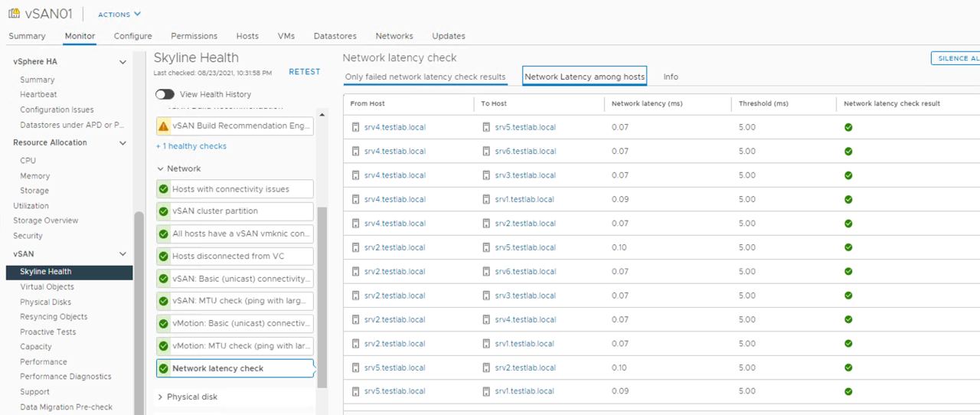The height and width of the screenshot is (415, 980).
Task: Collapse the vSphere HA section
Action: tap(122, 62)
